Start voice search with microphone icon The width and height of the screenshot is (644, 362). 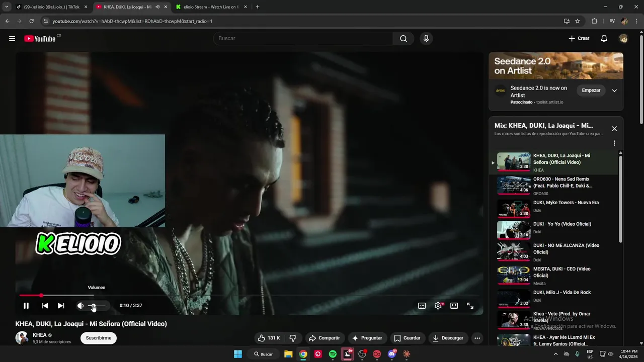(426, 39)
